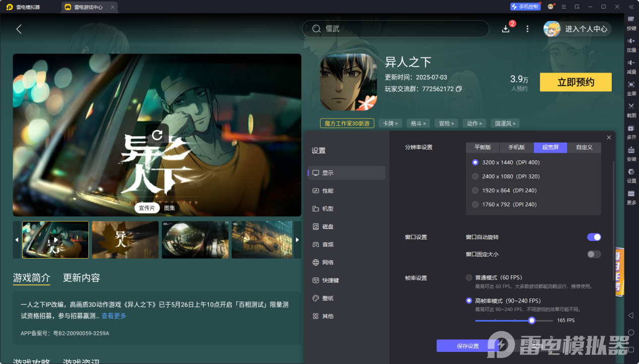Increase volume with 加量 icon
Screen dimensions: 639x364
click(631, 44)
